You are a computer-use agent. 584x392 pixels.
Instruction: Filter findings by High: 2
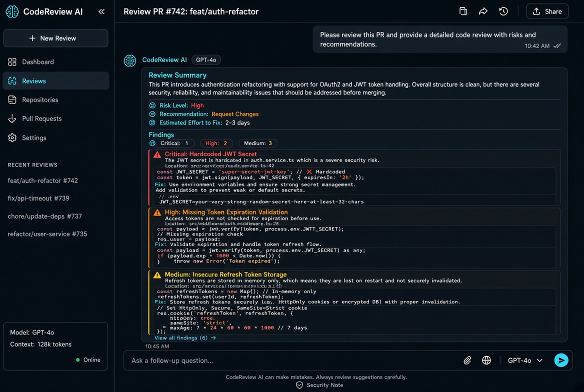[216, 143]
